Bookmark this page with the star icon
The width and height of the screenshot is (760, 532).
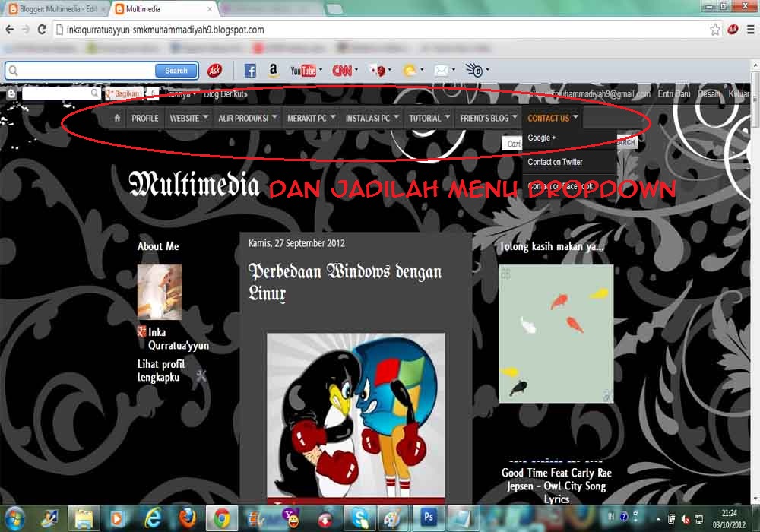coord(715,30)
